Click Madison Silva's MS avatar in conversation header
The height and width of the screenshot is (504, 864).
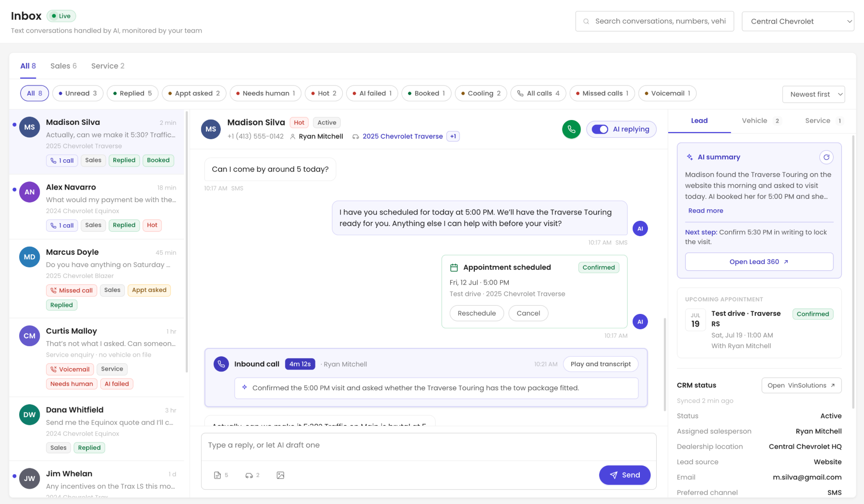tap(211, 129)
